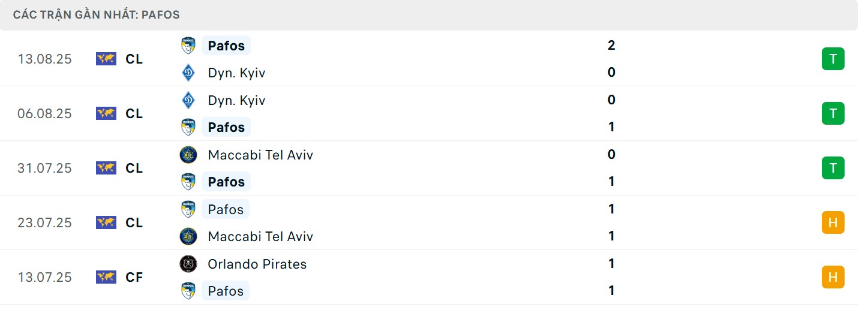Click green T result badge for 13.08.25
The width and height of the screenshot is (868, 319).
pyautogui.click(x=833, y=59)
